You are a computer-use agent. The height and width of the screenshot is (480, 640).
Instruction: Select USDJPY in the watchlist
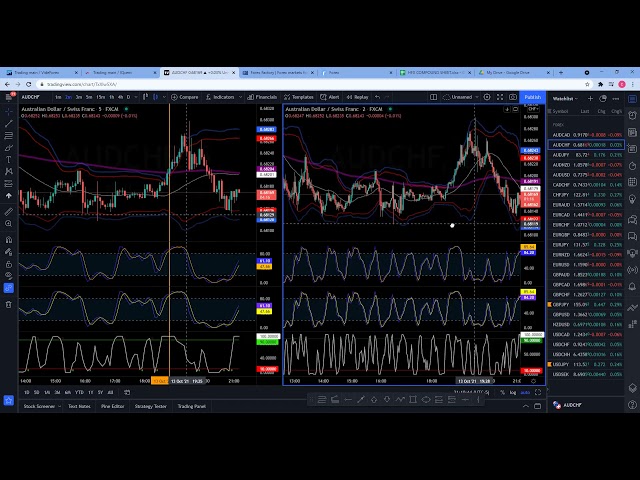point(587,364)
